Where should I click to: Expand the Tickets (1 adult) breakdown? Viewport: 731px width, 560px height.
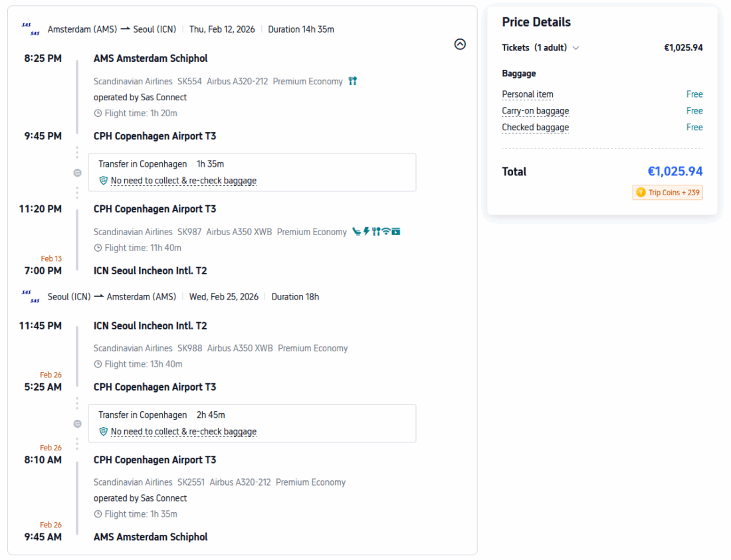tap(575, 48)
